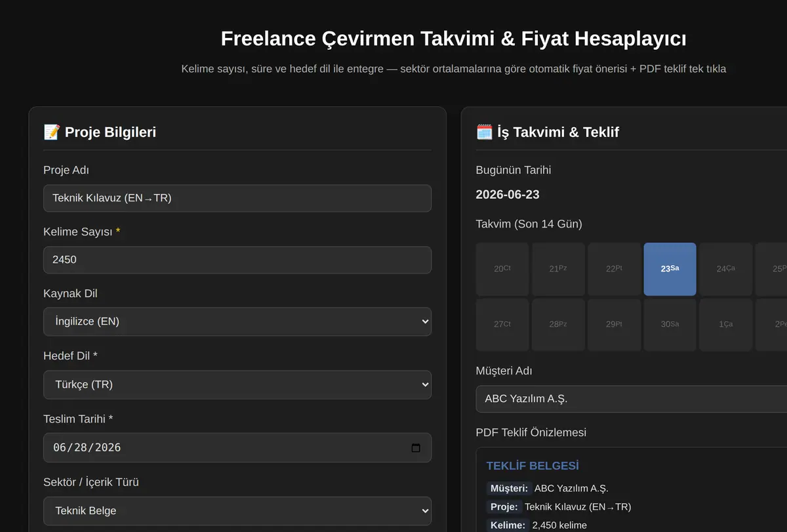Select calendar day 29 Pt

tap(614, 325)
